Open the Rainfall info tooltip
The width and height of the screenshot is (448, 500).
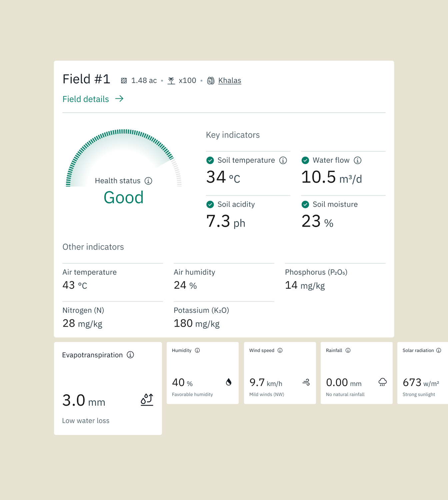[x=348, y=350]
